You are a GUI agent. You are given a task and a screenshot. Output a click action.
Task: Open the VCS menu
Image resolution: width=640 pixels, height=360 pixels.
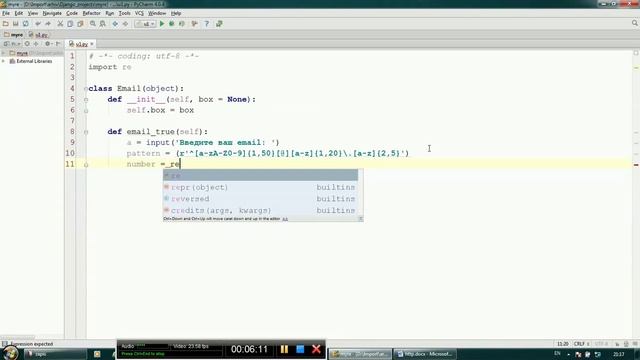coord(139,13)
